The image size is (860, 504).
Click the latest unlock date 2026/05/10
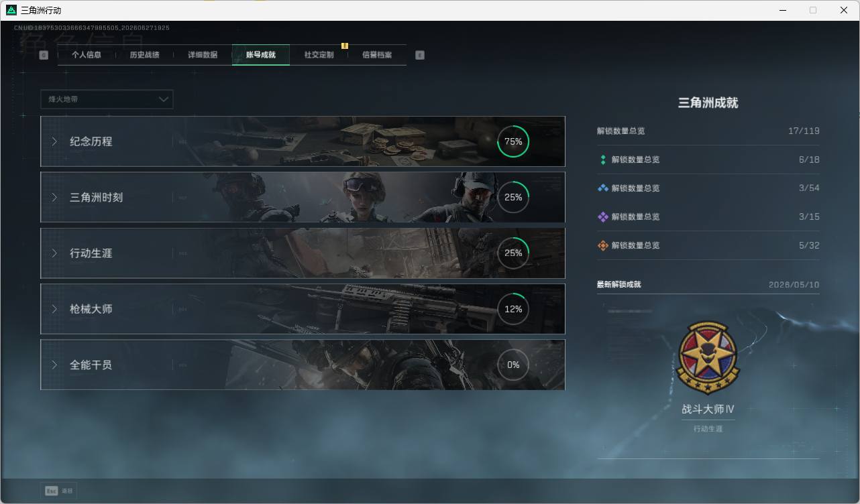tap(794, 284)
